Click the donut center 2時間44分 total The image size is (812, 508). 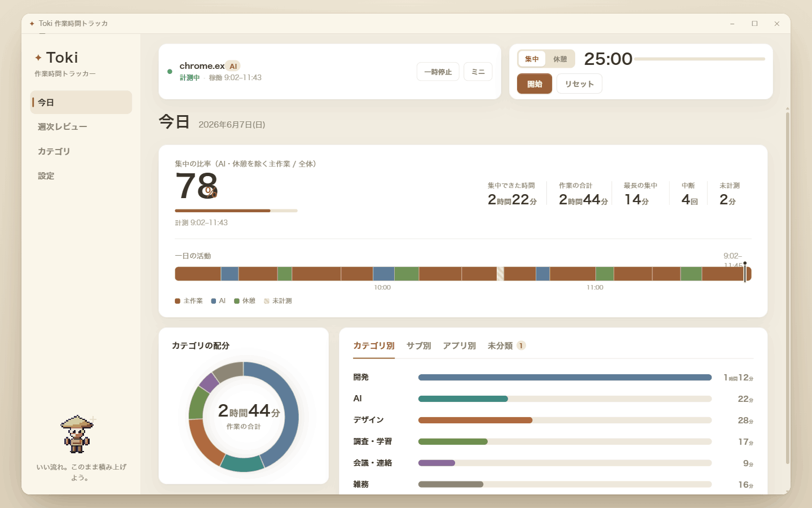249,411
